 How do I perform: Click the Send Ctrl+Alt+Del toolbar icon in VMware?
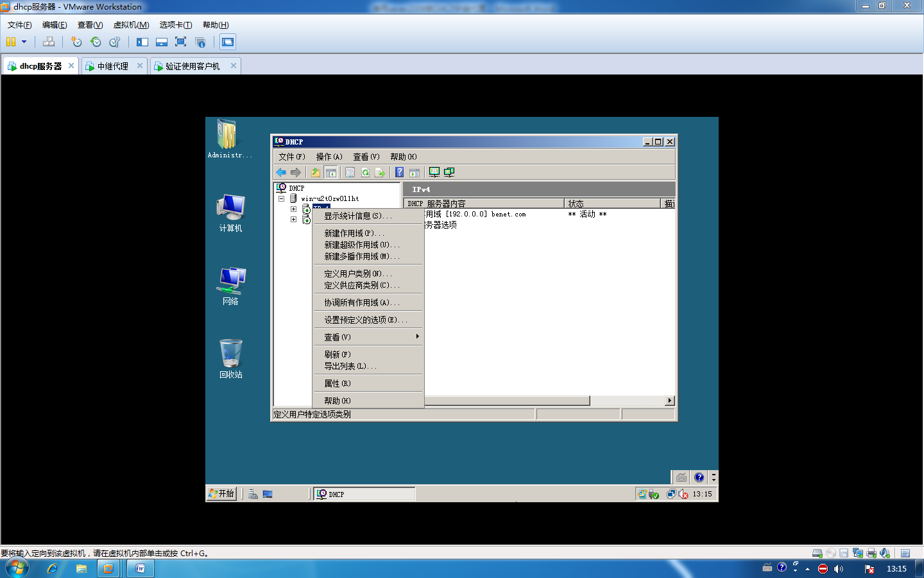pos(49,42)
